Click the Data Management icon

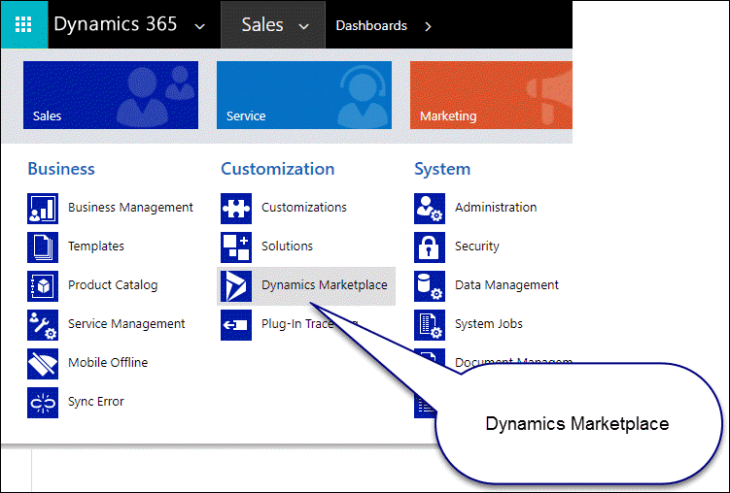click(x=430, y=286)
